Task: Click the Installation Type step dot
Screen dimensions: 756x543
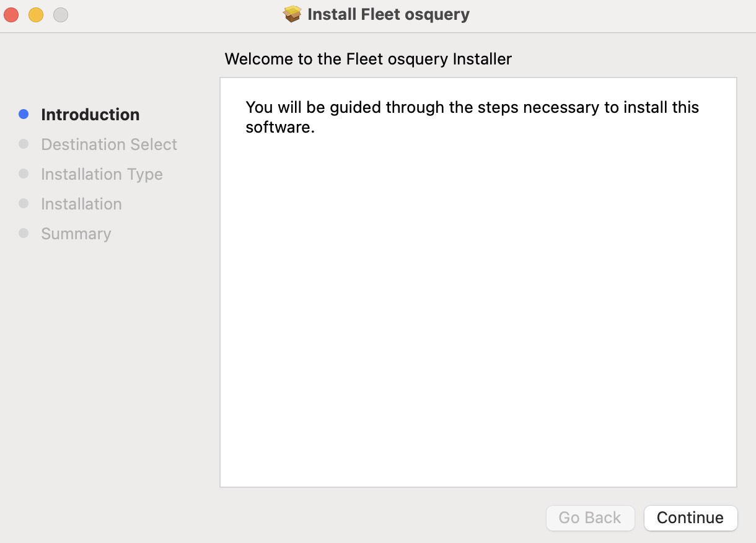Action: (x=24, y=174)
